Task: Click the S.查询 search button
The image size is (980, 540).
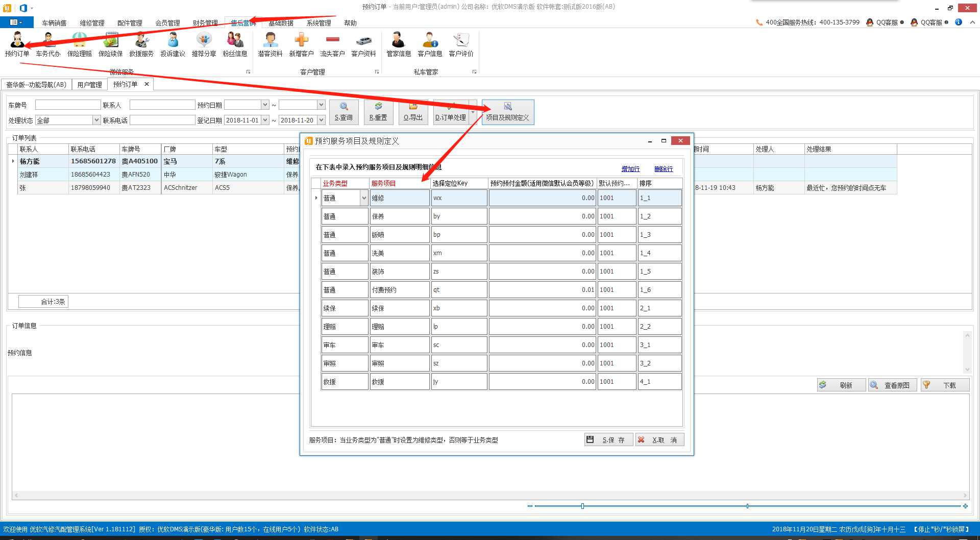Action: (x=344, y=112)
